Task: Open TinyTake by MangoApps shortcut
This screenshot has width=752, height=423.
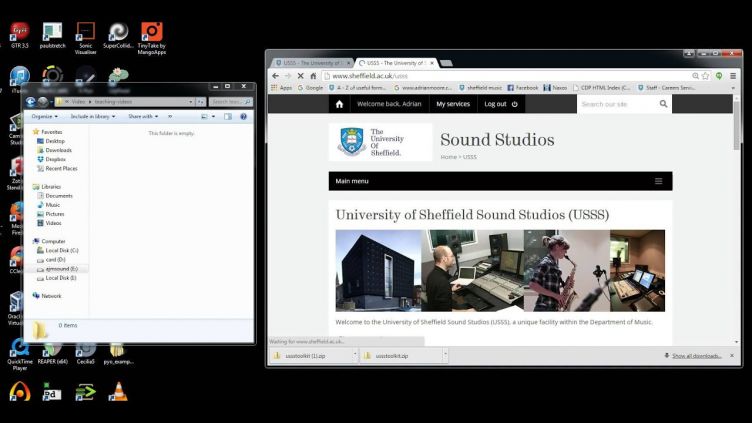Action: click(x=152, y=38)
